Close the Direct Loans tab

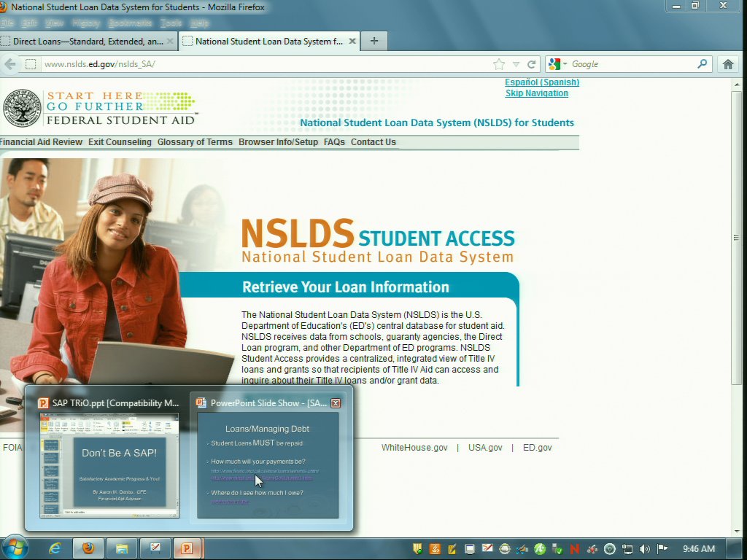(171, 42)
